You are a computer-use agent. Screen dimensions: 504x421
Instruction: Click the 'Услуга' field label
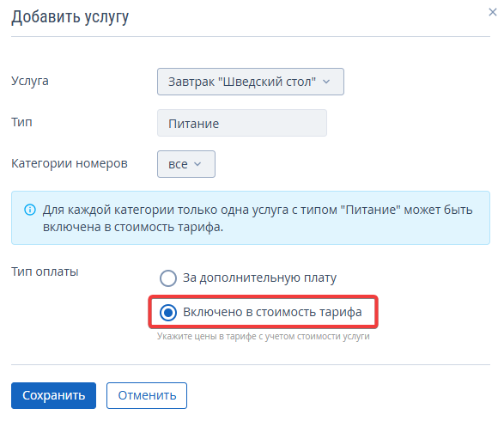click(x=30, y=81)
